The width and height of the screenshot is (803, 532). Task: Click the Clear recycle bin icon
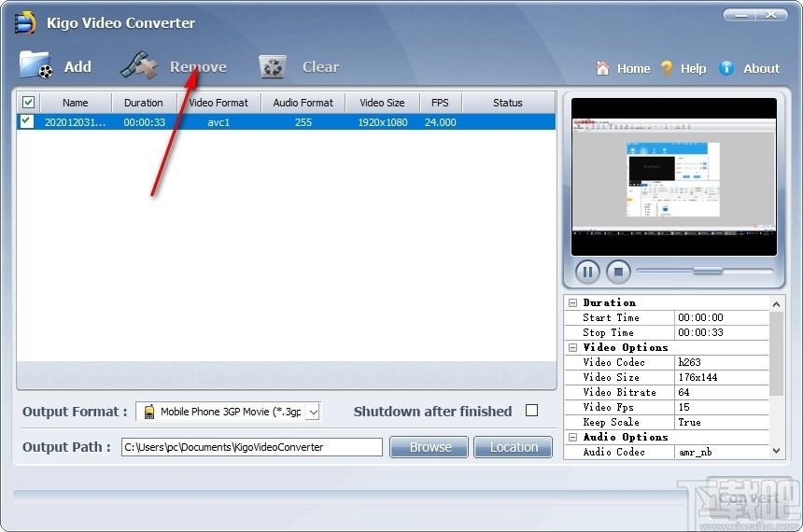(273, 67)
